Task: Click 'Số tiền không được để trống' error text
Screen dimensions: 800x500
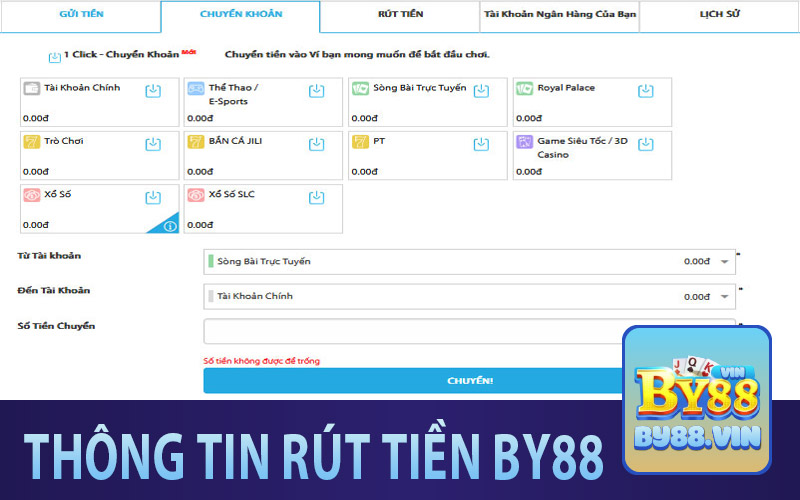Action: pyautogui.click(x=262, y=361)
